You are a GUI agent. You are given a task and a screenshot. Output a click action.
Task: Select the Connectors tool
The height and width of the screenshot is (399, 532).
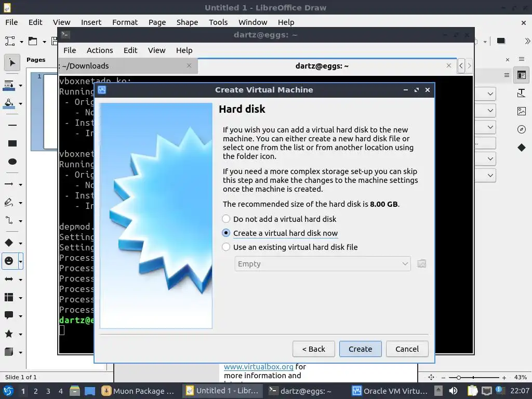point(9,220)
